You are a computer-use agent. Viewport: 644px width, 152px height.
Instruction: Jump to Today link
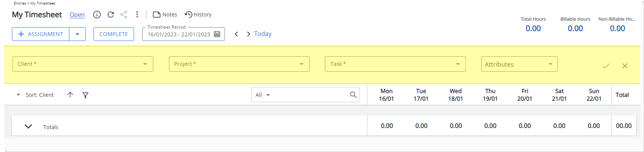click(x=263, y=34)
